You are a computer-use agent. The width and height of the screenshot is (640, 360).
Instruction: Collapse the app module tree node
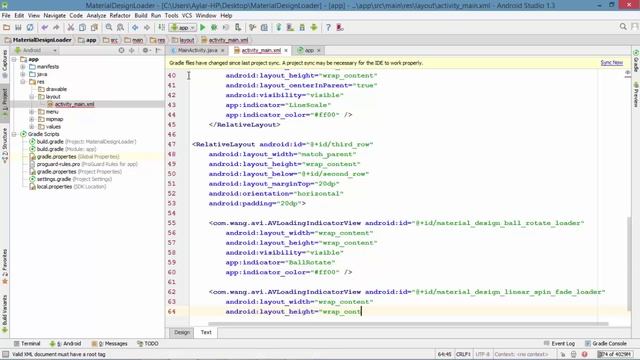[x=14, y=59]
